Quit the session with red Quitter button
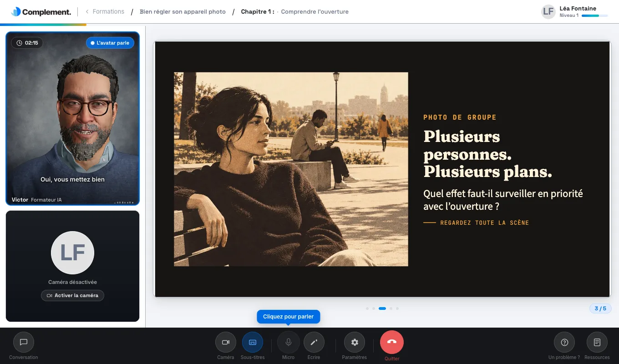 pos(392,342)
